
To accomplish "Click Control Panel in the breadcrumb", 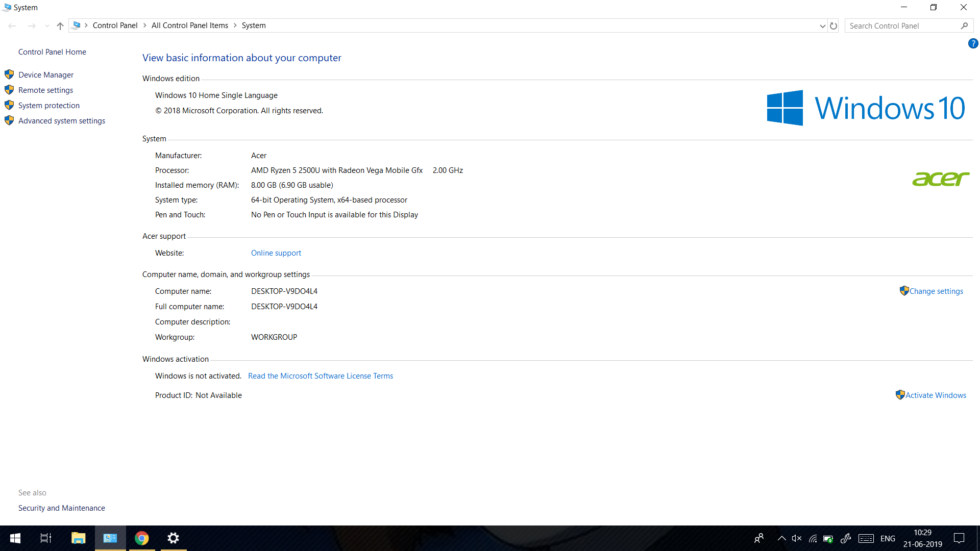I will (x=115, y=26).
